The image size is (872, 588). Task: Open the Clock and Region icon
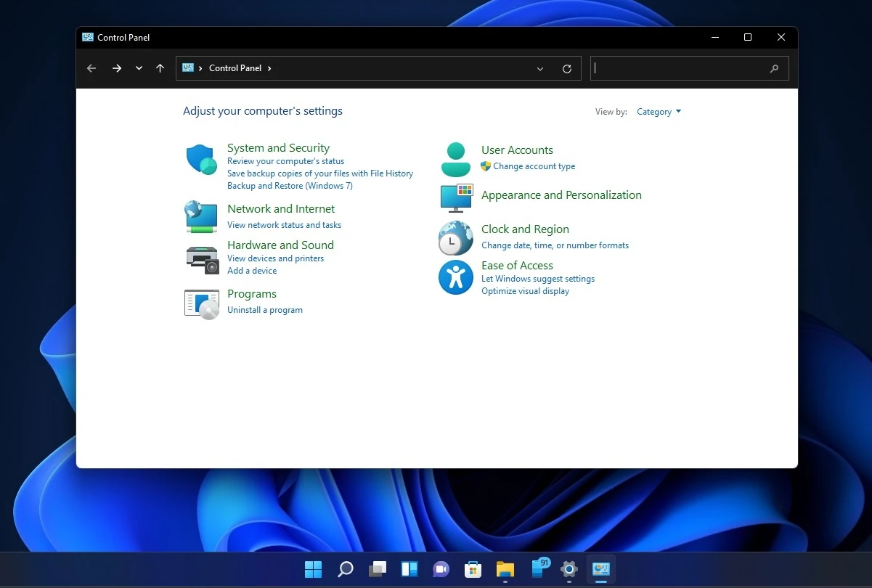pos(455,238)
